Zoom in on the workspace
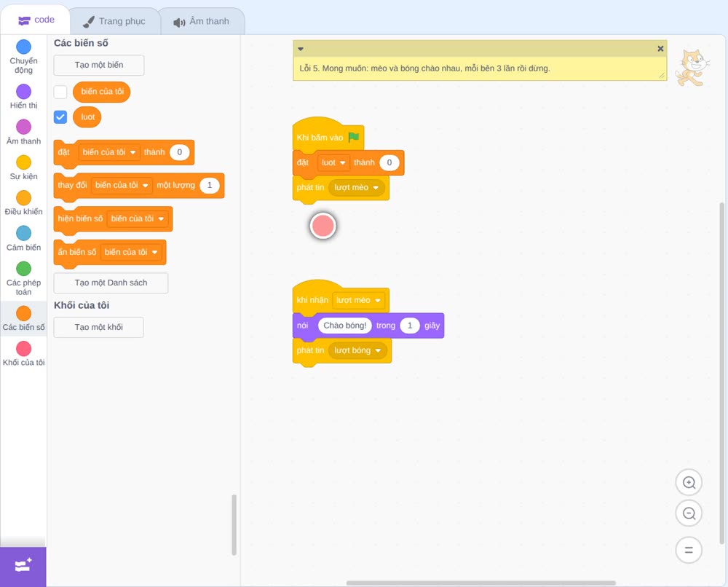Image resolution: width=728 pixels, height=587 pixels. point(689,483)
